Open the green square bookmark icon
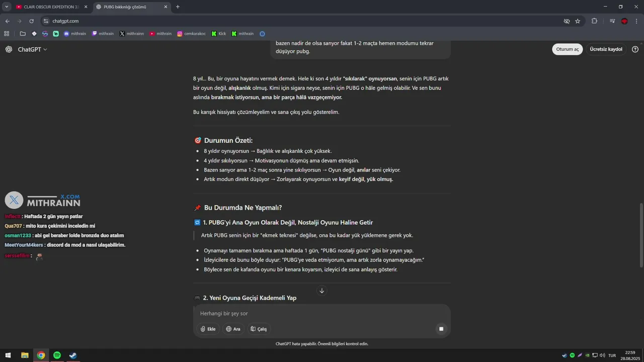The height and width of the screenshot is (362, 644). [x=56, y=34]
